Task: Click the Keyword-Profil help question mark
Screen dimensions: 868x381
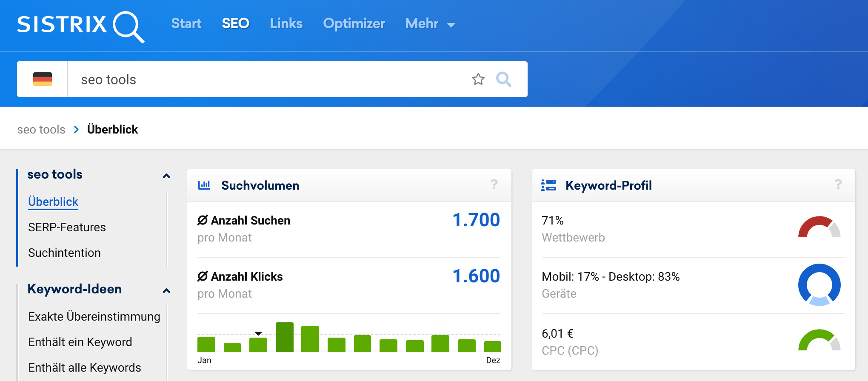Action: (x=838, y=185)
